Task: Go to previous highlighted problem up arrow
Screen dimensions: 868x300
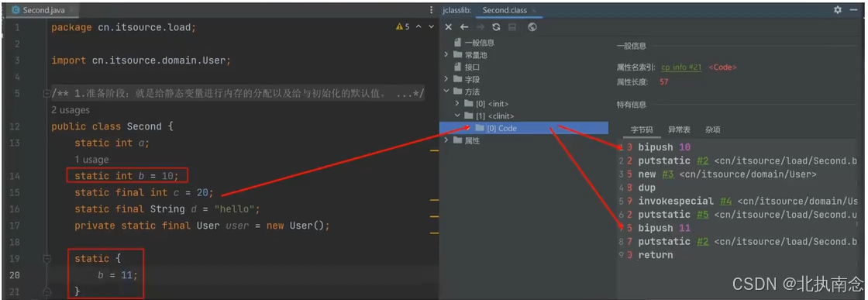Action: click(x=418, y=26)
